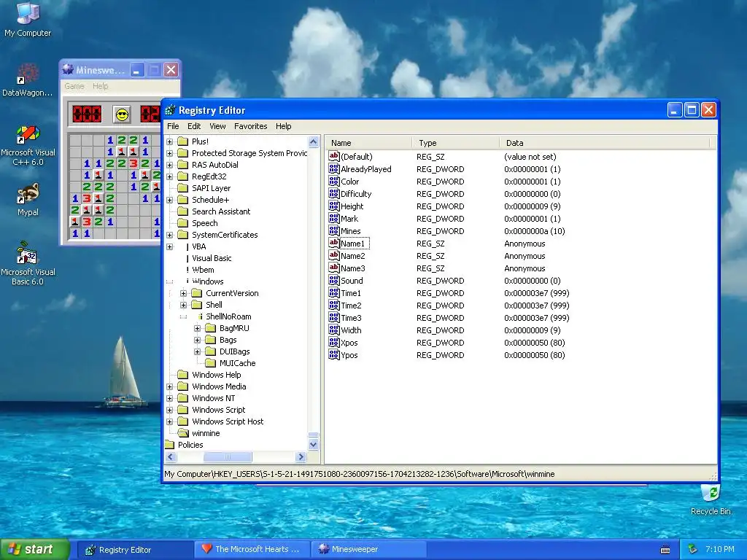The image size is (747, 560).
Task: Select the Name1 value
Action: [x=352, y=244]
